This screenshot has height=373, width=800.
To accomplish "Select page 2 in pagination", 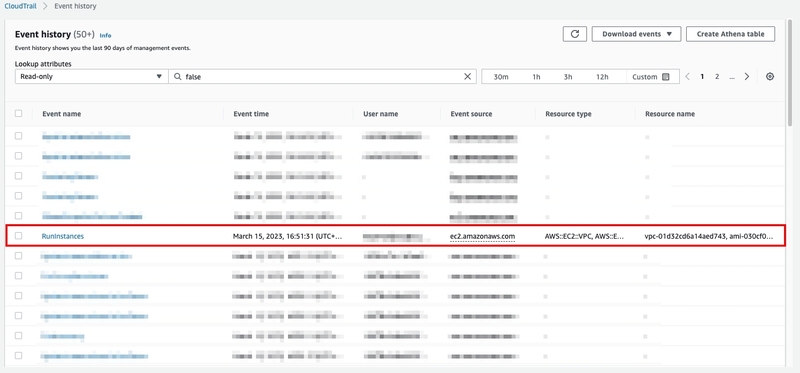I will 717,77.
